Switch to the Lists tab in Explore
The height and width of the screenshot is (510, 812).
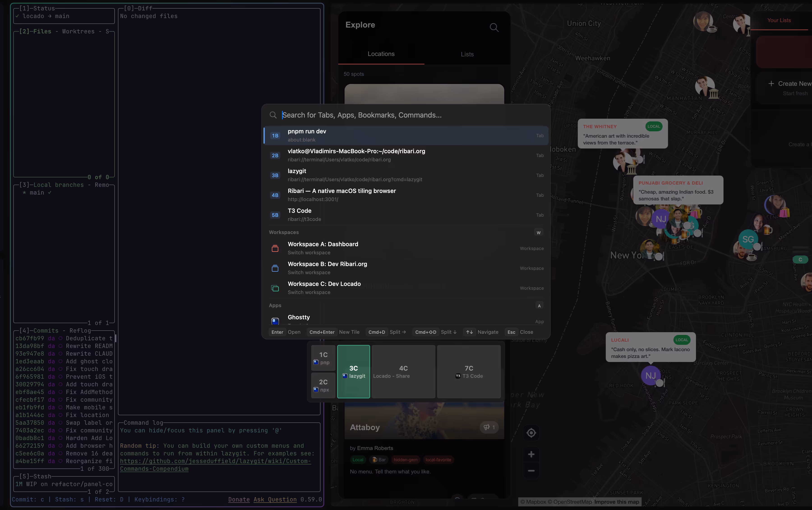(x=466, y=54)
